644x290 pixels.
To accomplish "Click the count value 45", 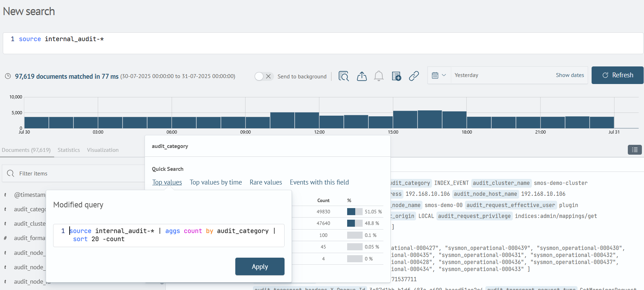I will [x=323, y=247].
